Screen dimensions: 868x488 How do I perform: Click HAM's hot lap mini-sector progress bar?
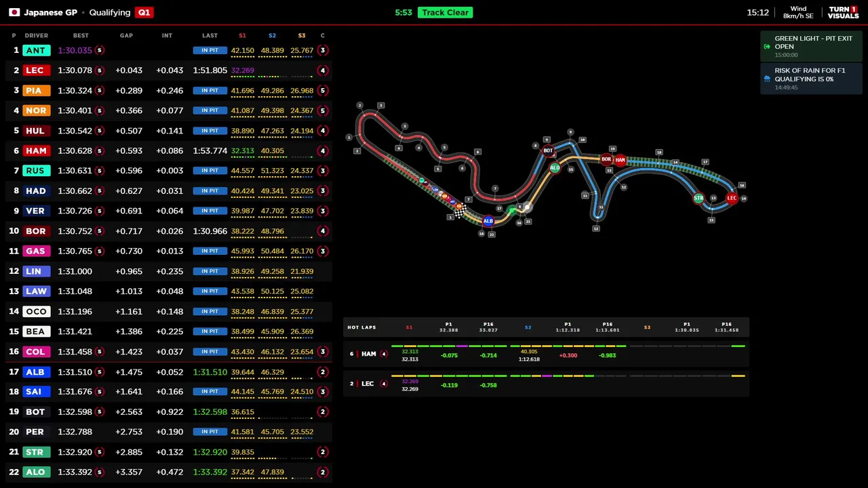pos(568,346)
